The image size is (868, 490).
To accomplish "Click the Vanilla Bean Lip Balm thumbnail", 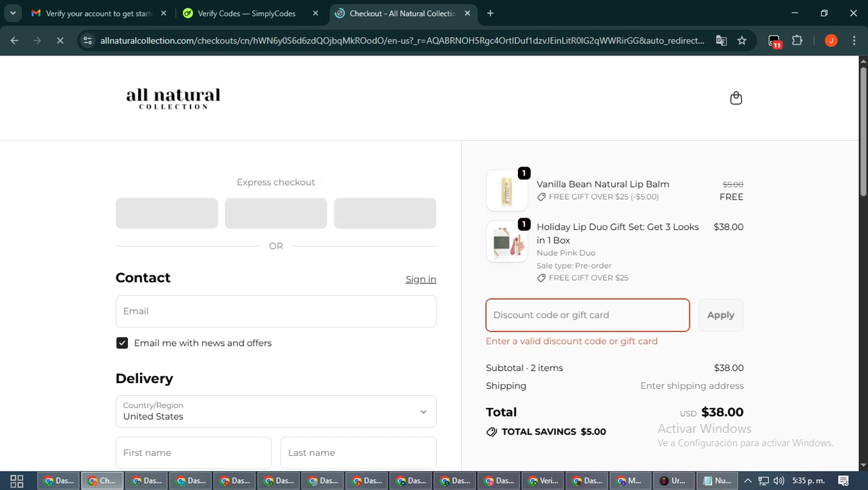I will pyautogui.click(x=507, y=190).
